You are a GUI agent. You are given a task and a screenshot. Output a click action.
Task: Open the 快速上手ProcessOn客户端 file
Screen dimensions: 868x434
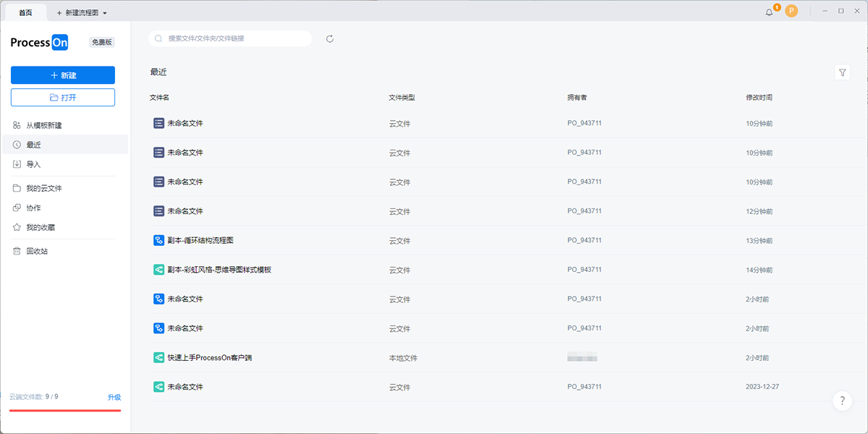point(210,358)
